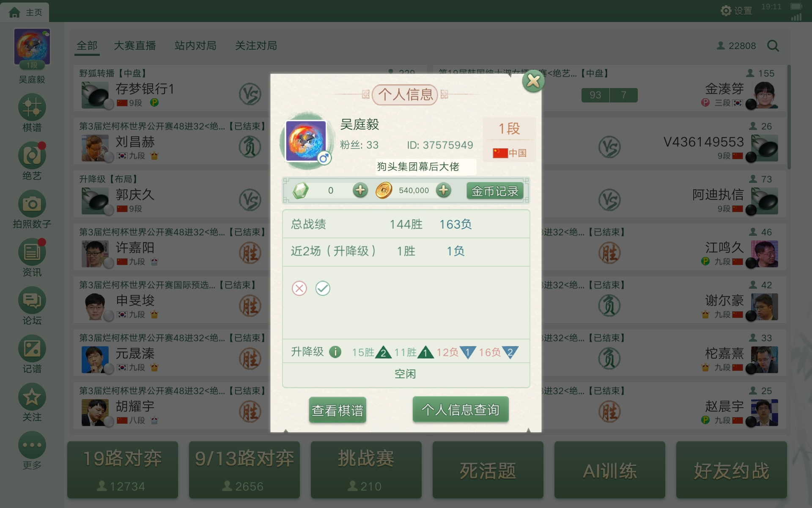Click the green checkmark circle in profile
Image resolution: width=812 pixels, height=508 pixels.
(323, 288)
